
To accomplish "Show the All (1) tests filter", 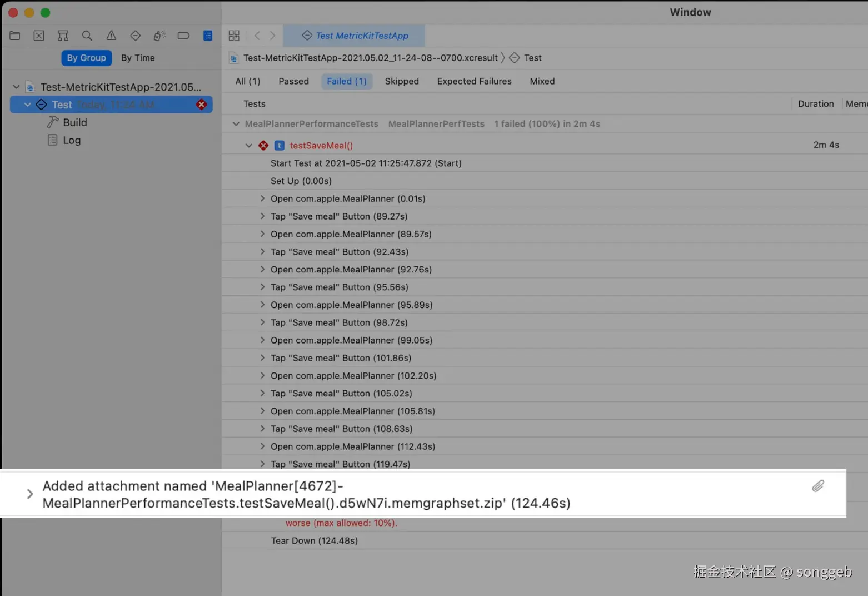I will [248, 81].
